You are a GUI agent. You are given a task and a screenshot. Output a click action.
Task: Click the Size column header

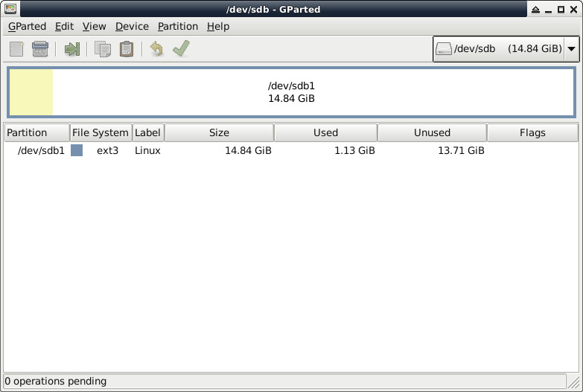coord(220,132)
